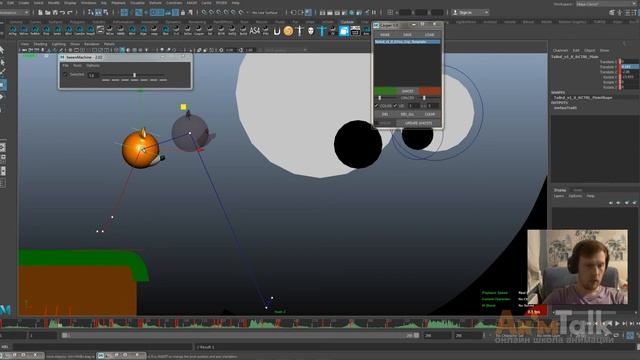Image resolution: width=640 pixels, height=360 pixels.
Task: Uncheck the VIS checkbox in floating tool window
Action: pos(395,106)
